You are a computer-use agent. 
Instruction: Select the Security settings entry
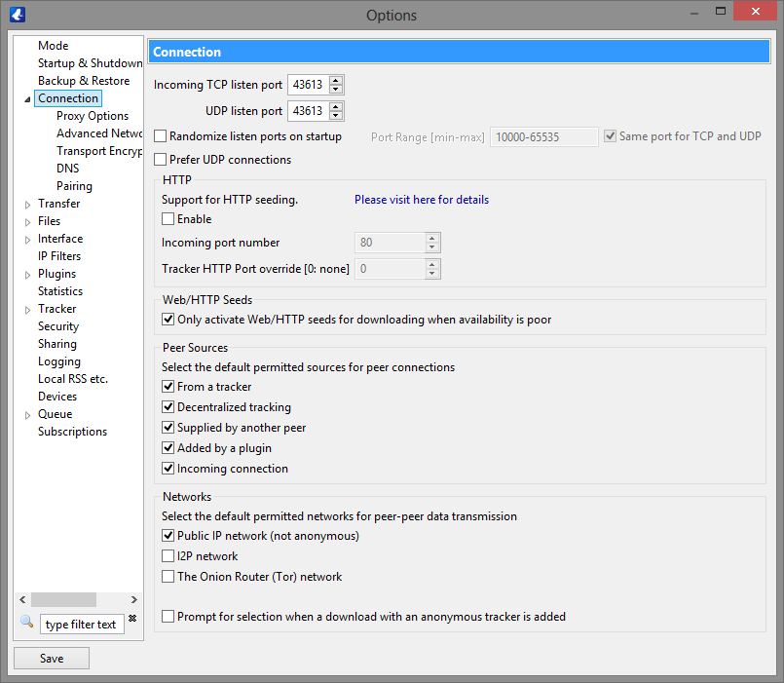58,326
